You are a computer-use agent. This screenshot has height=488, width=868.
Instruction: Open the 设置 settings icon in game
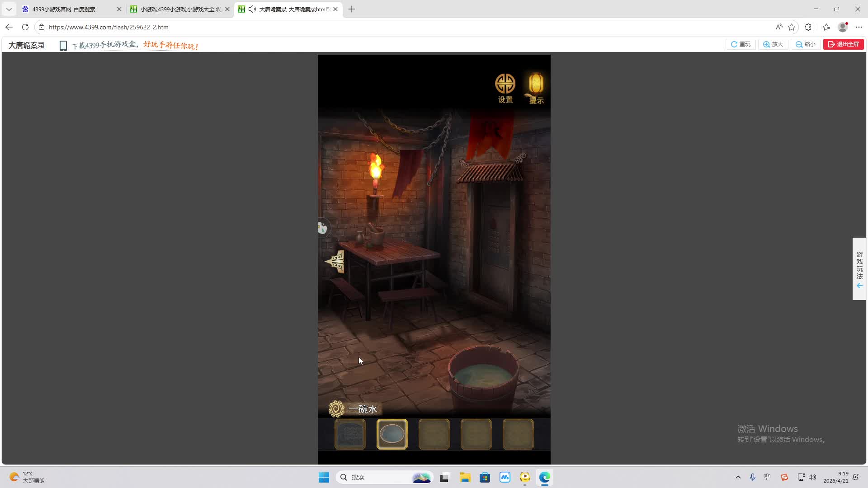click(505, 89)
